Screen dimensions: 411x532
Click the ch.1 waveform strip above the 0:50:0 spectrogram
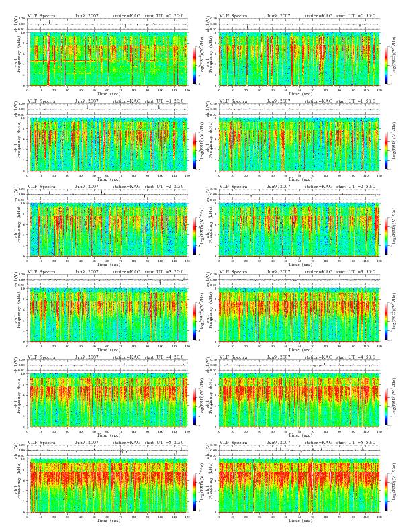click(x=299, y=24)
